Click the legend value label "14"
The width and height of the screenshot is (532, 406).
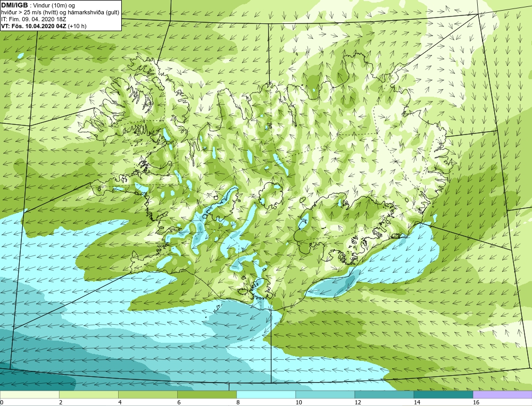[x=417, y=402]
